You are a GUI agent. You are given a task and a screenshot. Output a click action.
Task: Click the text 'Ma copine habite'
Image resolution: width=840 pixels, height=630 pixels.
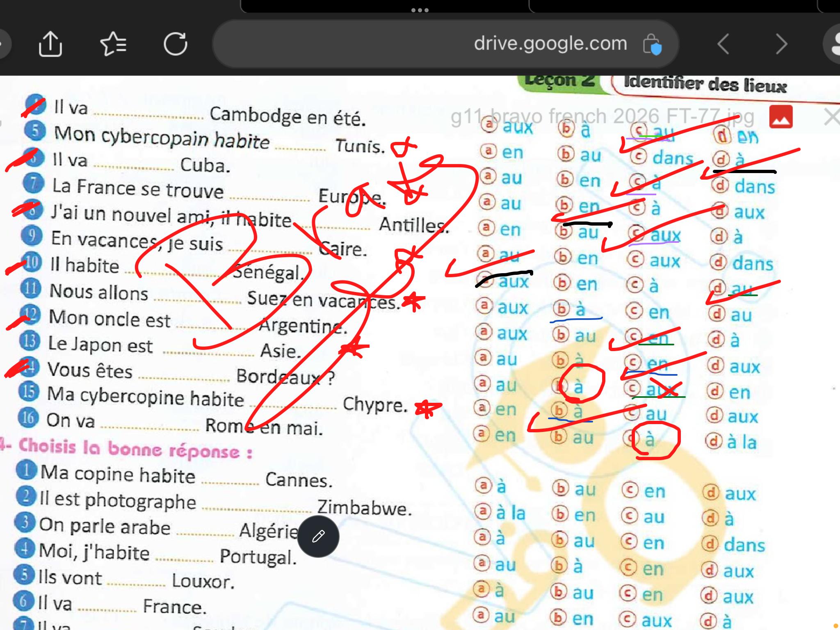118,474
